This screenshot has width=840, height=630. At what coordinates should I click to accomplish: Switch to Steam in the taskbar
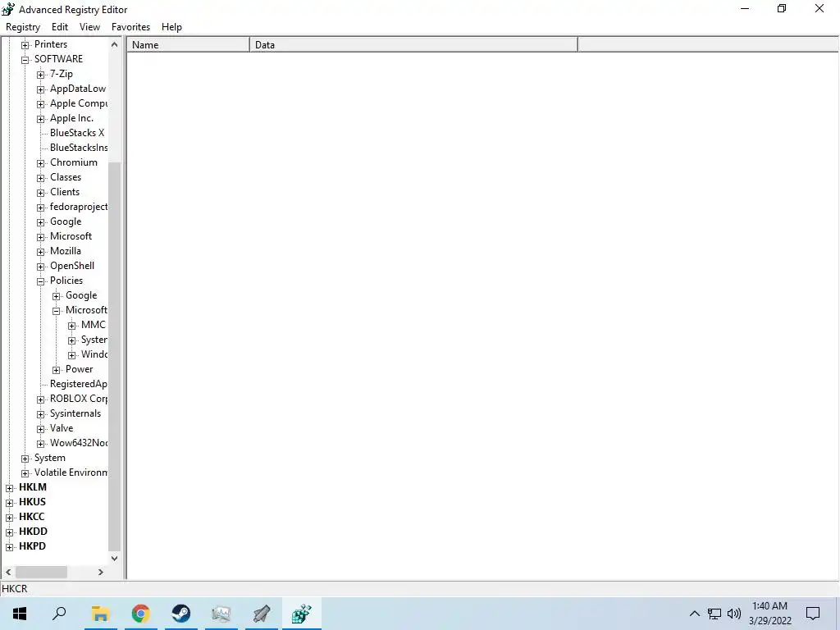pos(181,614)
